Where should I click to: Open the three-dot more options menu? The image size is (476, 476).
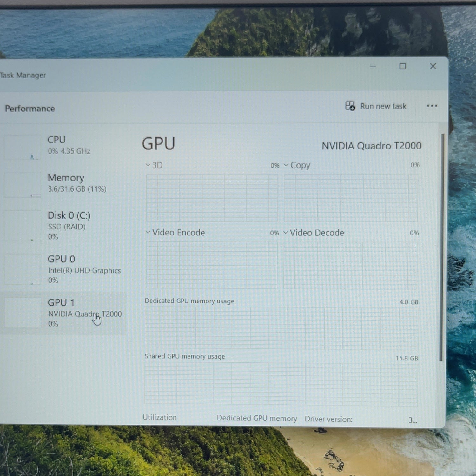point(432,106)
